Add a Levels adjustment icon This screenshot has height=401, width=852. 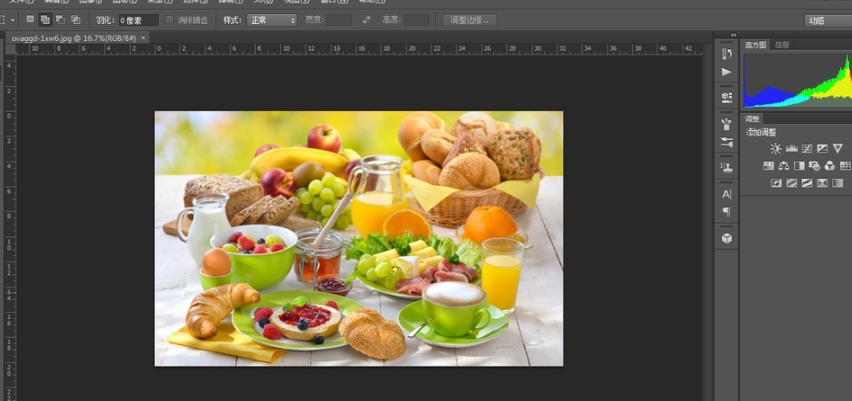click(x=791, y=148)
